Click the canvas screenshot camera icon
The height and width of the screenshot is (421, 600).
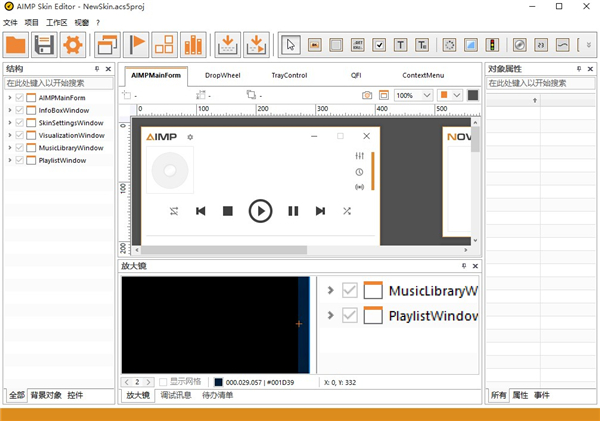point(367,95)
